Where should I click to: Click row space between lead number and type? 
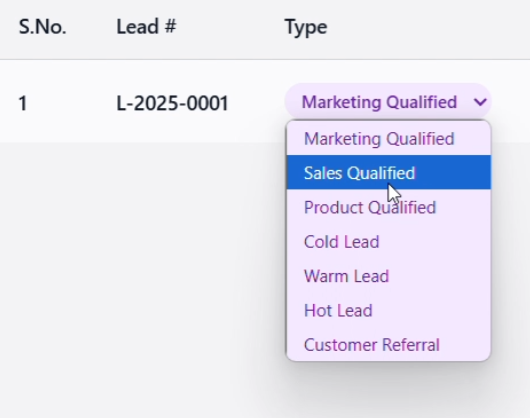(x=257, y=102)
